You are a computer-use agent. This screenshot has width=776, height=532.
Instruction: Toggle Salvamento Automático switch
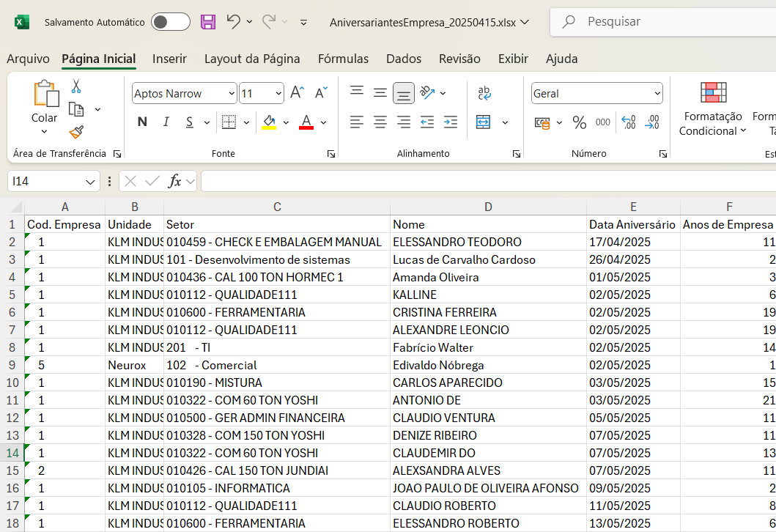click(x=171, y=22)
